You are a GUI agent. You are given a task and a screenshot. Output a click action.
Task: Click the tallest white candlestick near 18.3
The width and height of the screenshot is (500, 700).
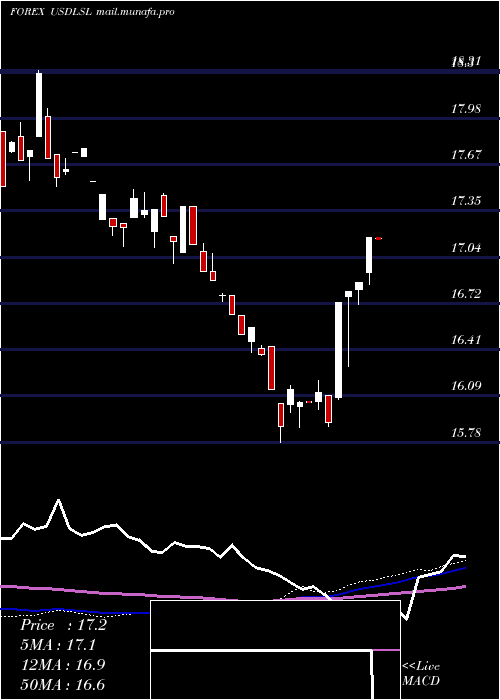coord(39,104)
